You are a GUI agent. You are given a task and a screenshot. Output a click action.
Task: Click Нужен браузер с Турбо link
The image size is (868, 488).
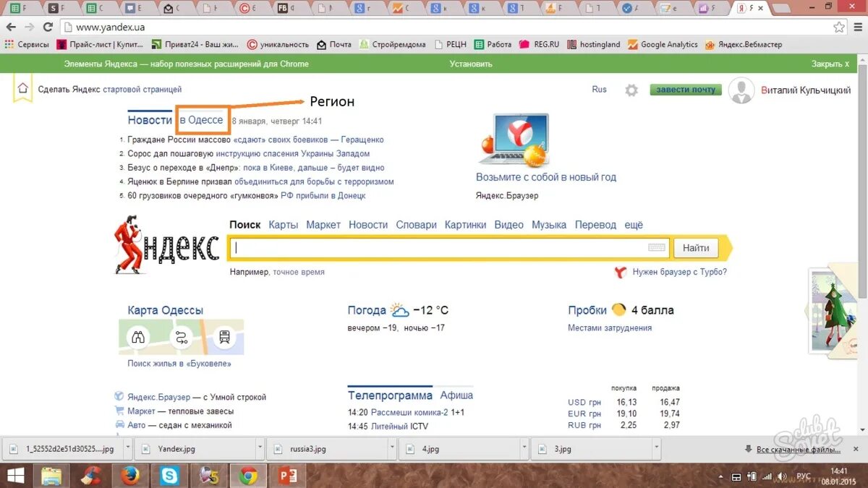click(x=680, y=272)
